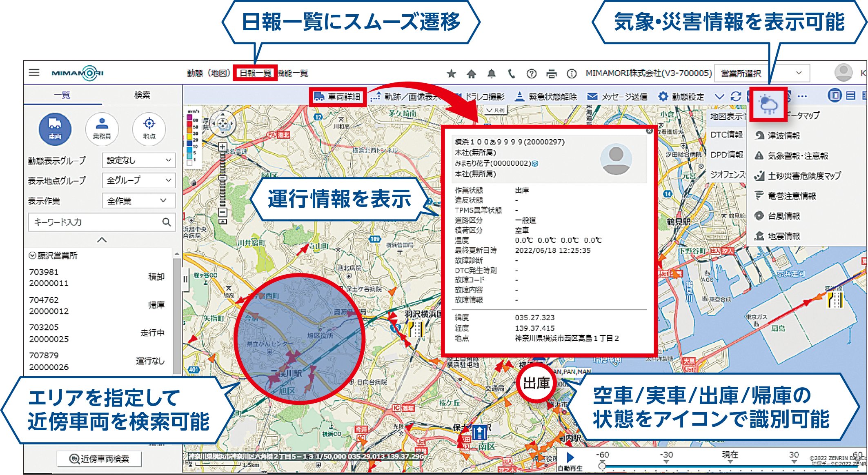Click メッセージ送信 toolbar button
The width and height of the screenshot is (868, 475).
tap(617, 97)
